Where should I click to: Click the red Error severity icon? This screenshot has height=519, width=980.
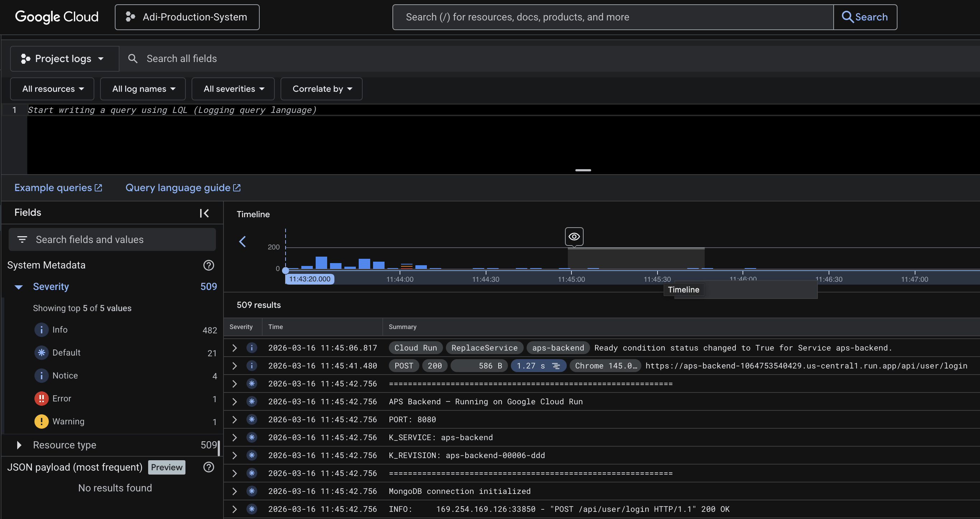click(42, 399)
